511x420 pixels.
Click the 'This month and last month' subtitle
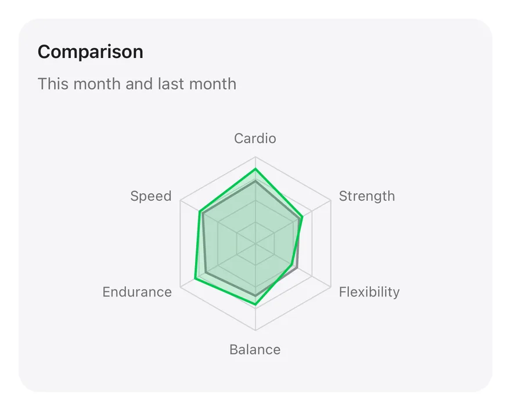(x=137, y=84)
